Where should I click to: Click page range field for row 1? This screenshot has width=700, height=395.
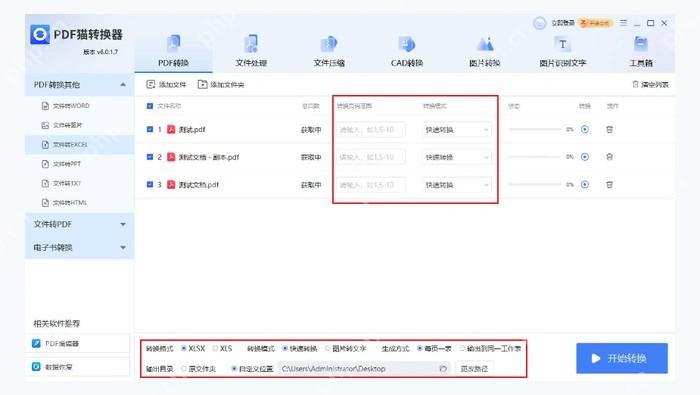[371, 129]
